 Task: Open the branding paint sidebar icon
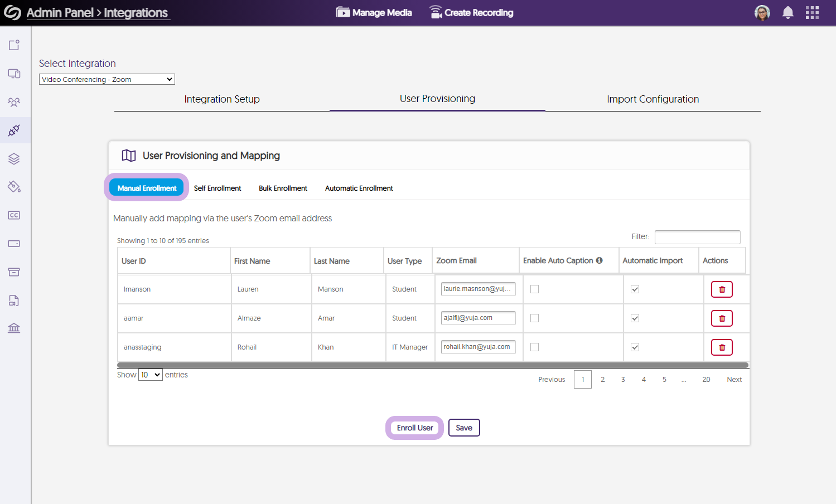click(x=14, y=187)
